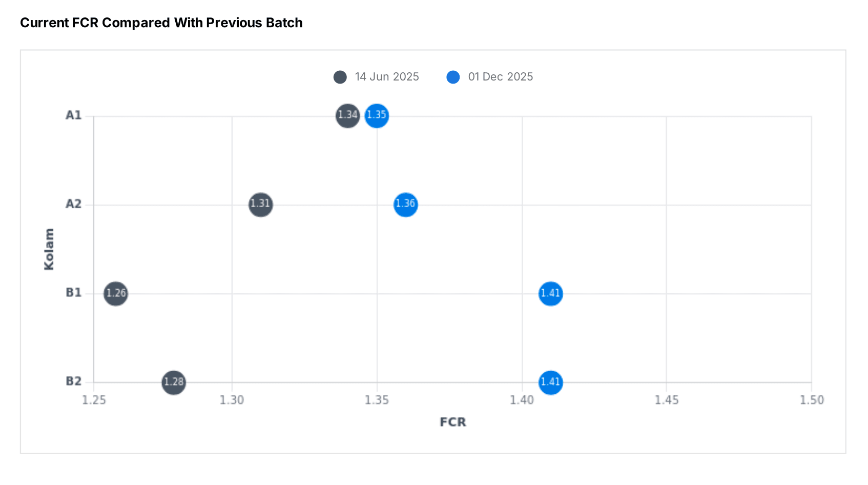
Task: Click the A1 label on the Kolam axis
Action: point(74,115)
